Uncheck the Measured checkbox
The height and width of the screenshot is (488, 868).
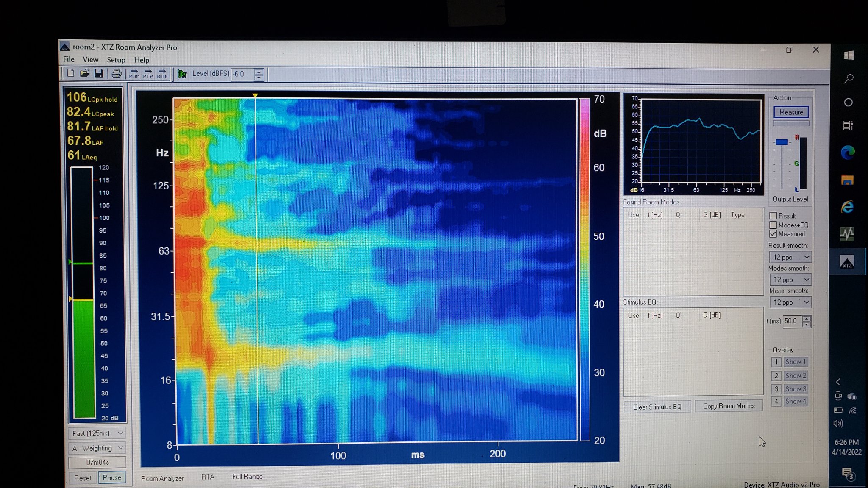[x=773, y=234]
